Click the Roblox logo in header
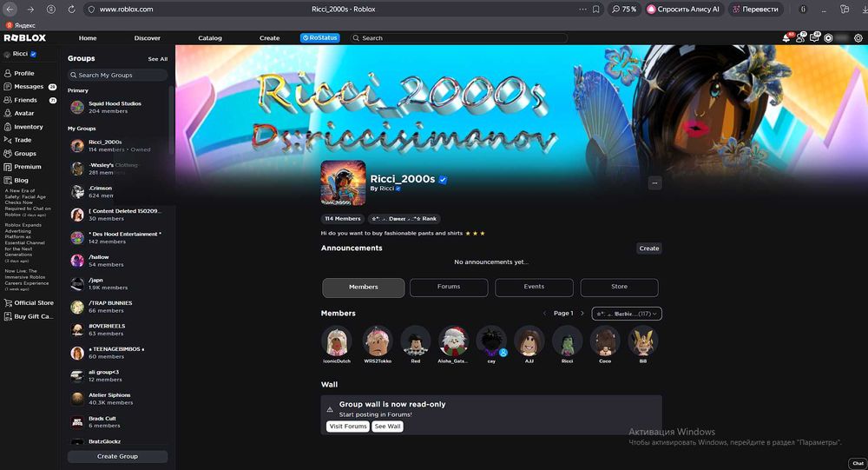The height and width of the screenshot is (470, 868). [x=25, y=37]
